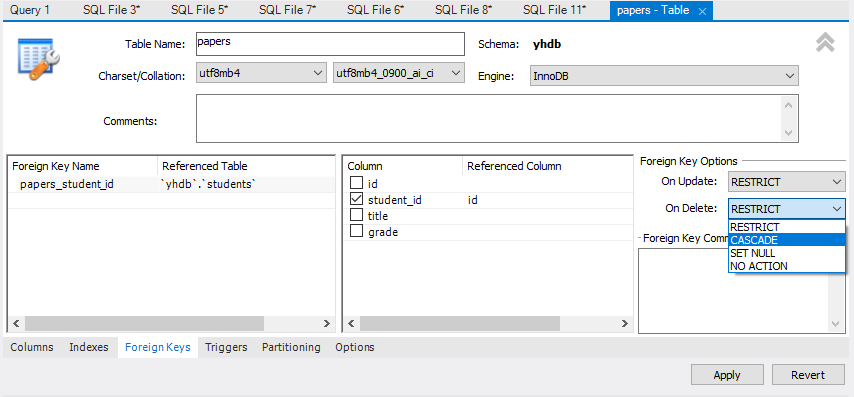
Task: Switch to the Query 1 tab
Action: coord(30,10)
